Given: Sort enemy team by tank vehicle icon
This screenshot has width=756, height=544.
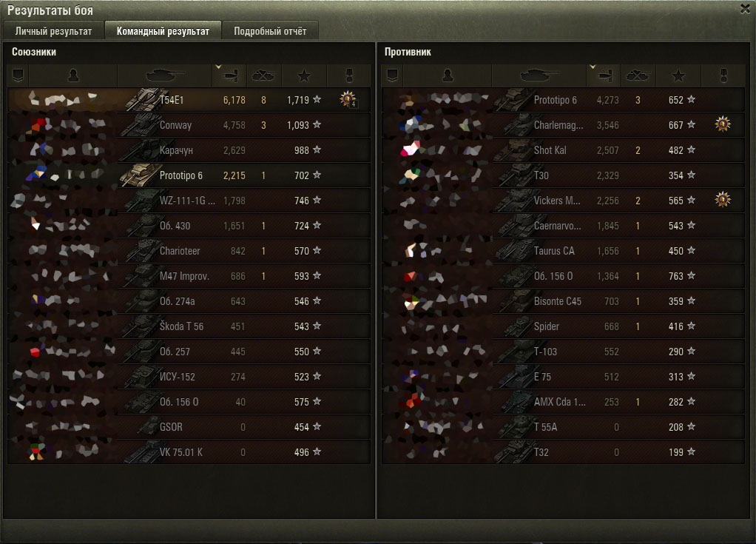Looking at the screenshot, I should pos(539,75).
